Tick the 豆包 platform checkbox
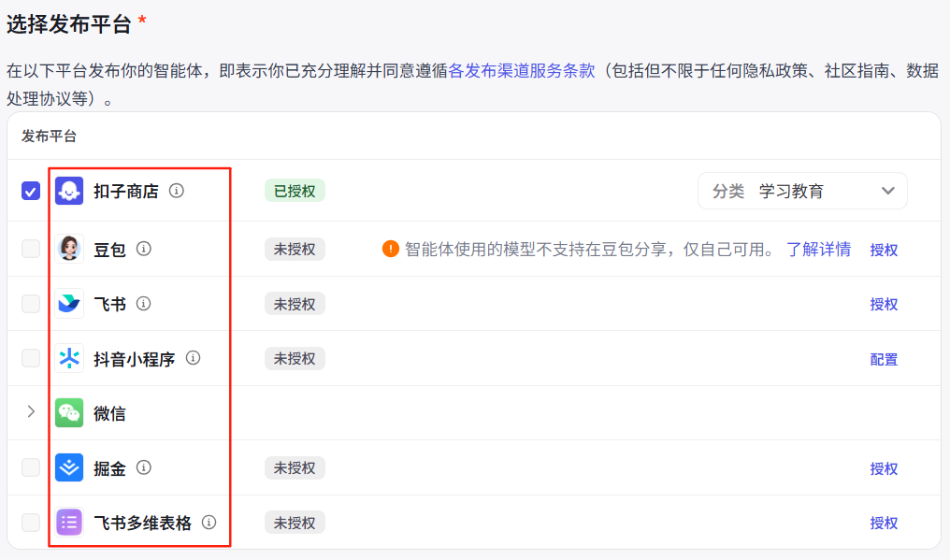 [x=31, y=249]
